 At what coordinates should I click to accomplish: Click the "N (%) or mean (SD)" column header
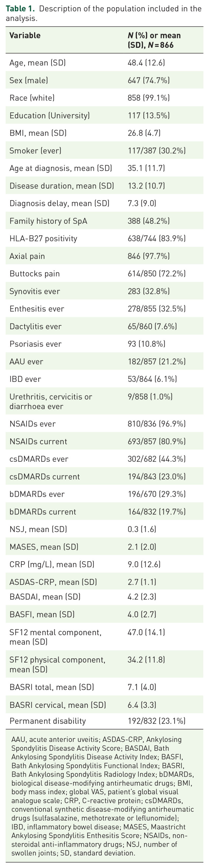click(154, 40)
